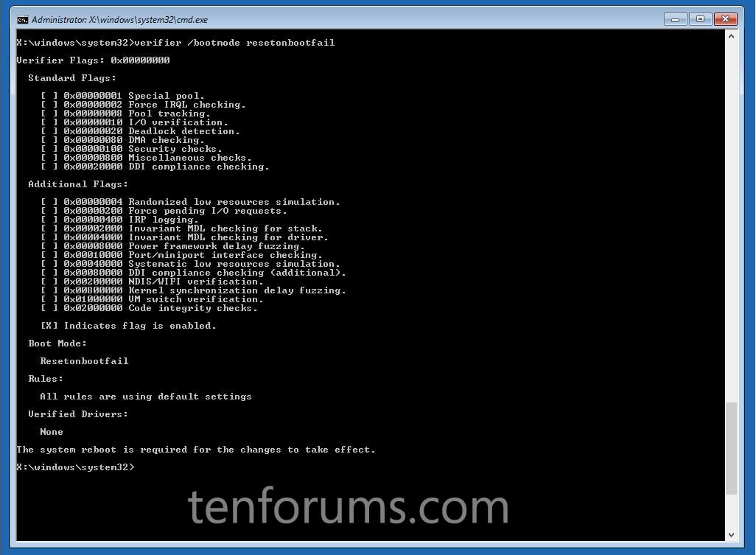This screenshot has height=555, width=756.
Task: Click the [X] Indicates flag is enabled marker
Action: click(49, 326)
